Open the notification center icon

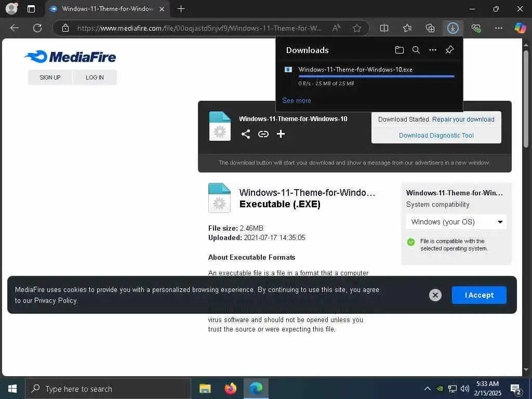516,390
